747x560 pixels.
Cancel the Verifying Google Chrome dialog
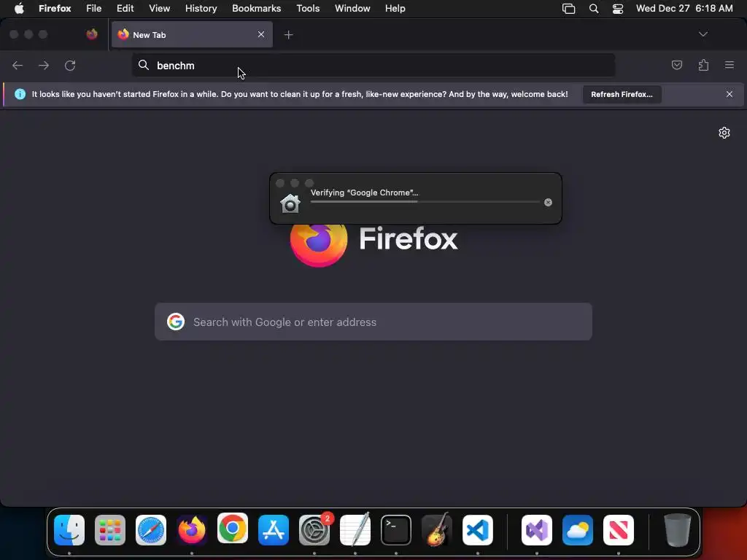[x=548, y=203]
